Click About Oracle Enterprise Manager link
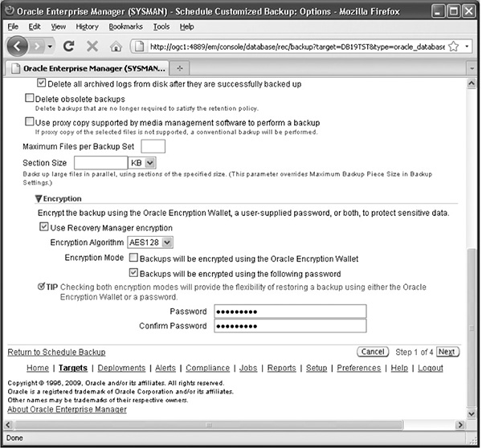 tap(67, 409)
